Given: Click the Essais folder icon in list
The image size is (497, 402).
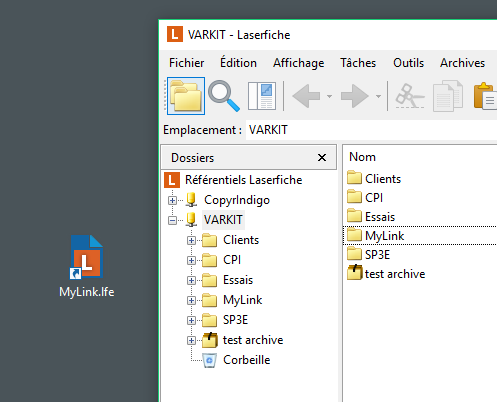Looking at the screenshot, I should pyautogui.click(x=354, y=216).
